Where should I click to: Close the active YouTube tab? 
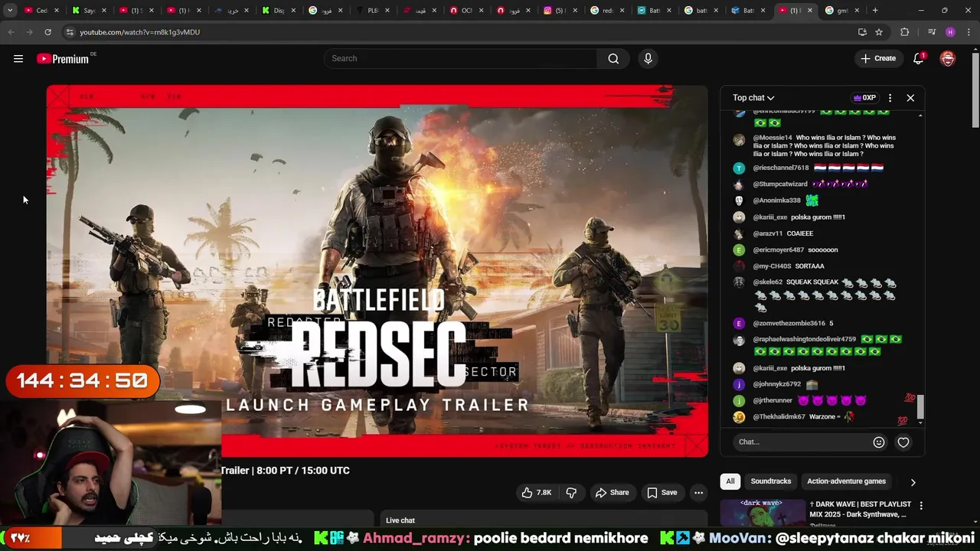click(x=810, y=11)
